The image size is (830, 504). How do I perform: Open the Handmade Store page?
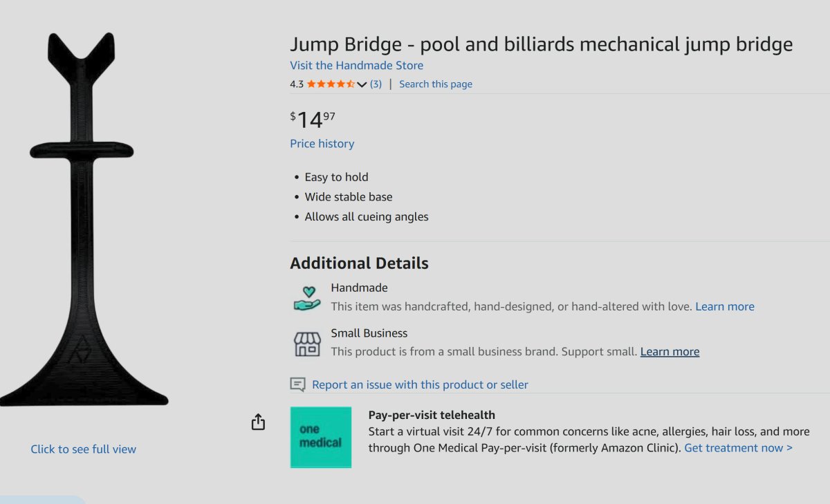click(x=356, y=65)
